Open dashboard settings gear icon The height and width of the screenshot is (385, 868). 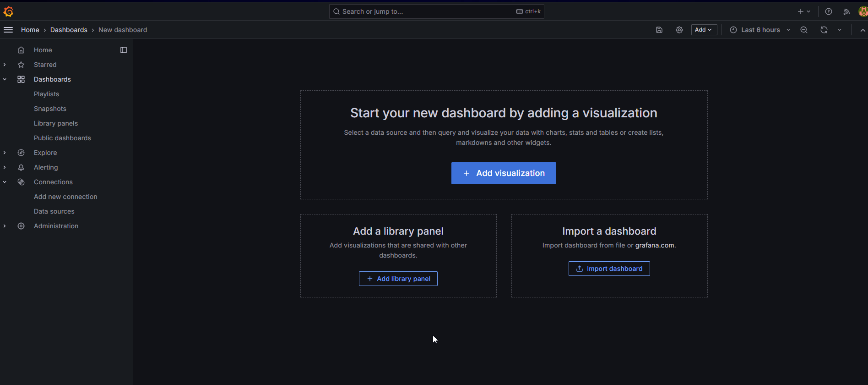pyautogui.click(x=679, y=30)
